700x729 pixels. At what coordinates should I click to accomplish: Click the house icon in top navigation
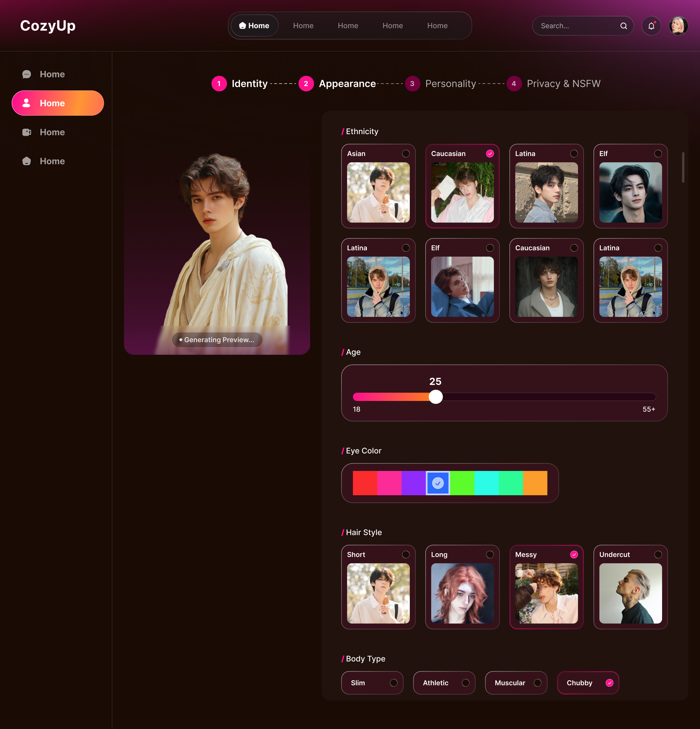click(x=242, y=26)
